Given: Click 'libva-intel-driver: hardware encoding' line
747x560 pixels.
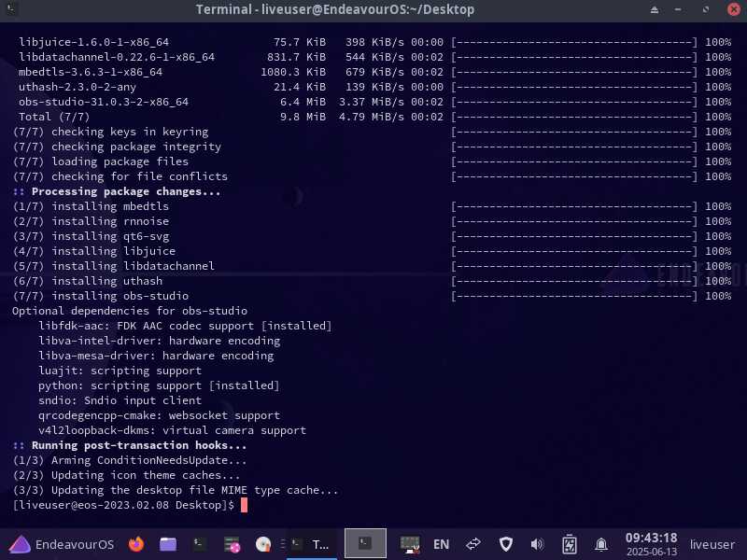Looking at the screenshot, I should tap(160, 341).
